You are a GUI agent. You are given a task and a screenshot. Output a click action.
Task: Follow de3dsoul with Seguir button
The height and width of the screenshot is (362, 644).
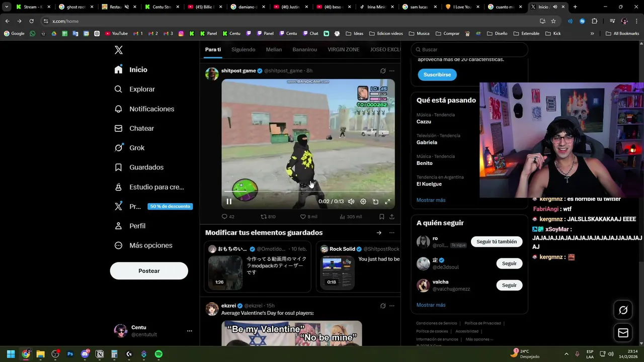click(x=509, y=263)
